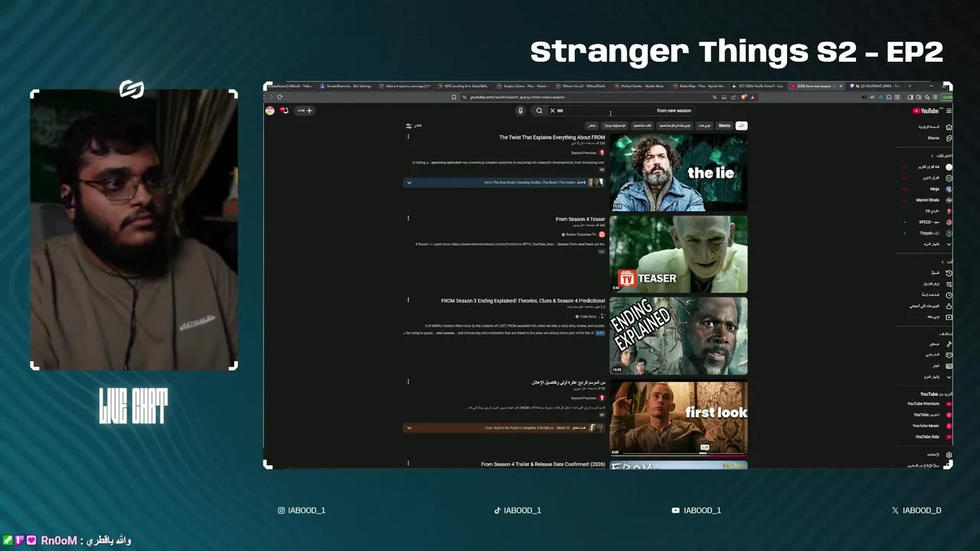Start voice search with the microphone
This screenshot has height=551, width=980.
coord(521,110)
